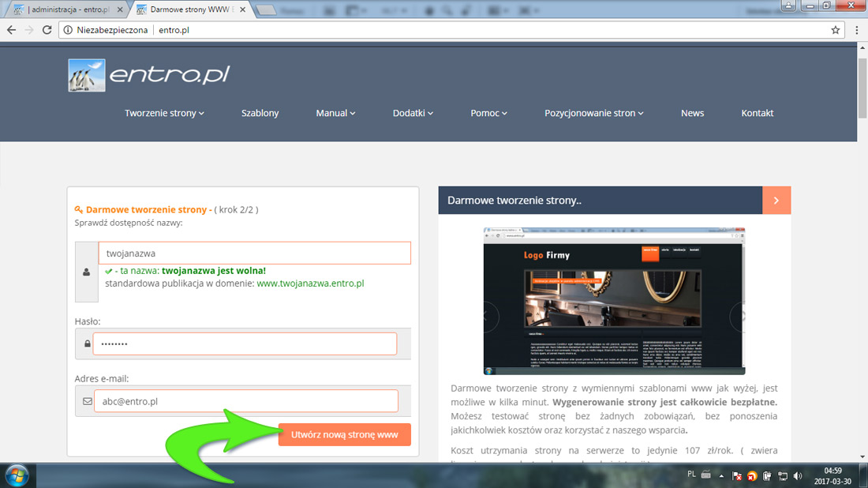
Task: Bookmark this page with the star icon
Action: tap(836, 30)
